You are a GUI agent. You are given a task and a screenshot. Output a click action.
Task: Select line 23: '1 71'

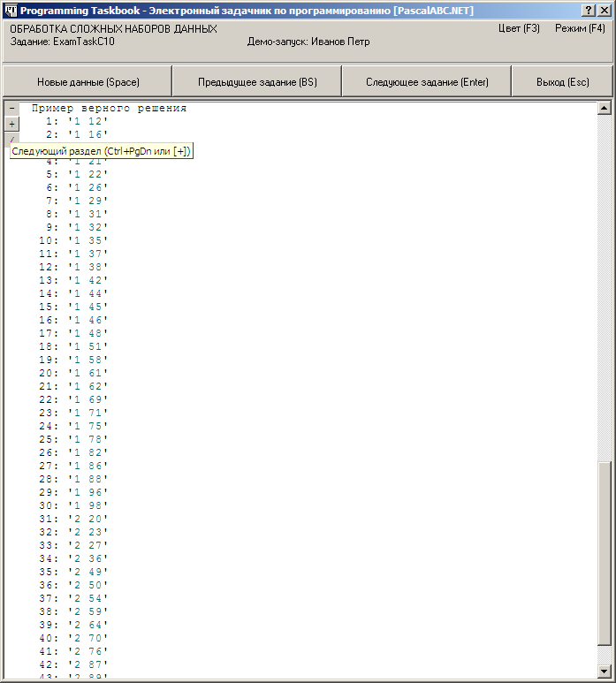tap(73, 413)
